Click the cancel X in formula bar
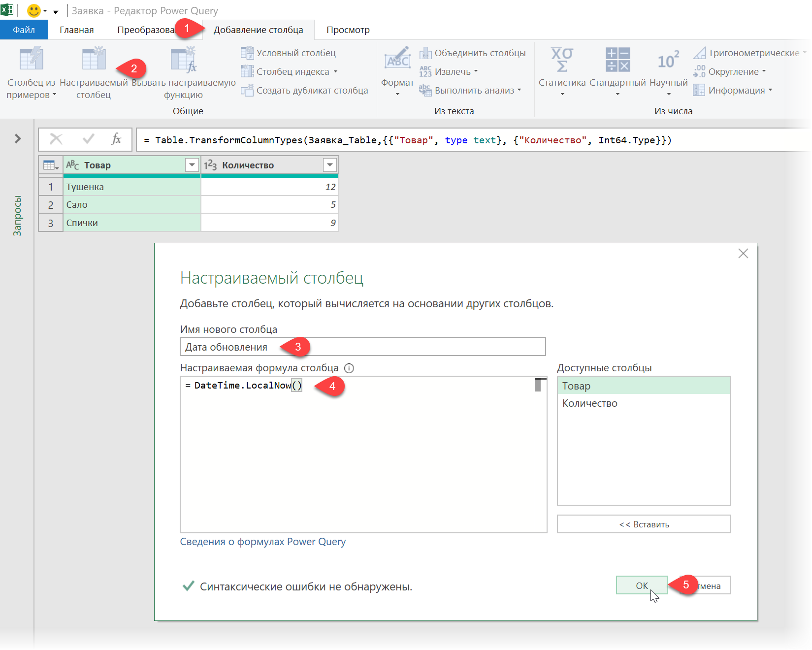 pyautogui.click(x=56, y=139)
